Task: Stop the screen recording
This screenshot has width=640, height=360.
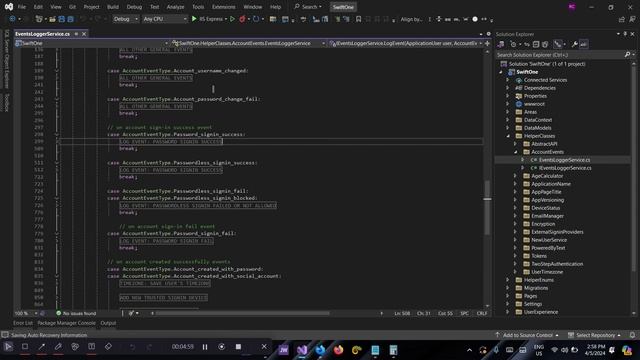Action: coord(238,347)
